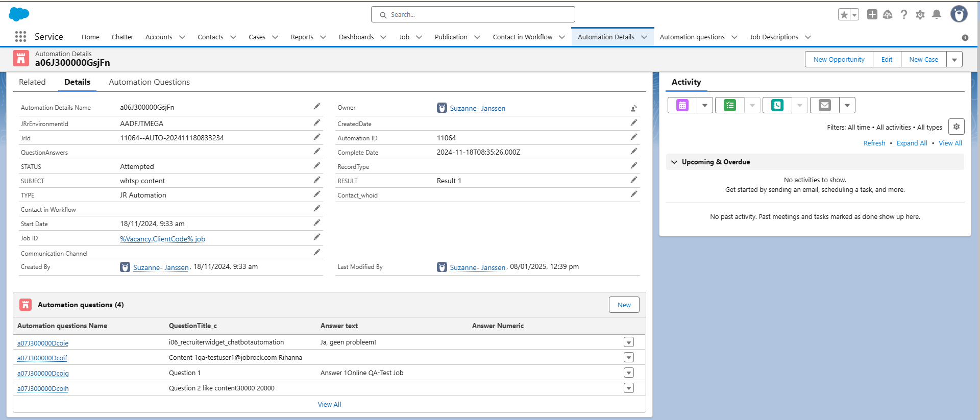980x420 pixels.
Task: Click the Expand All activity link
Action: 912,143
